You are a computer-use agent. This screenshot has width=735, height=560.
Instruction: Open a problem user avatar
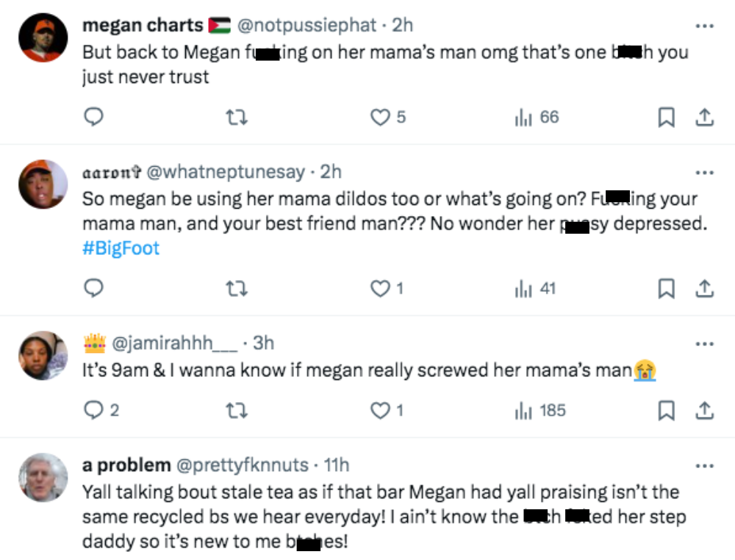point(43,478)
